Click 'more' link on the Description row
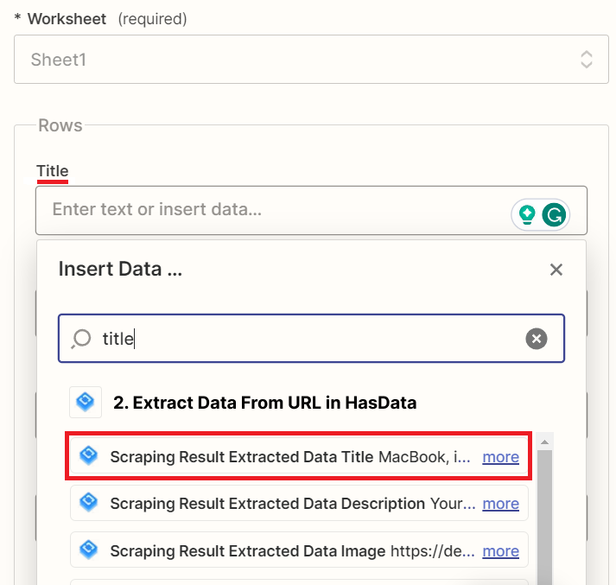The width and height of the screenshot is (616, 585). coord(500,503)
